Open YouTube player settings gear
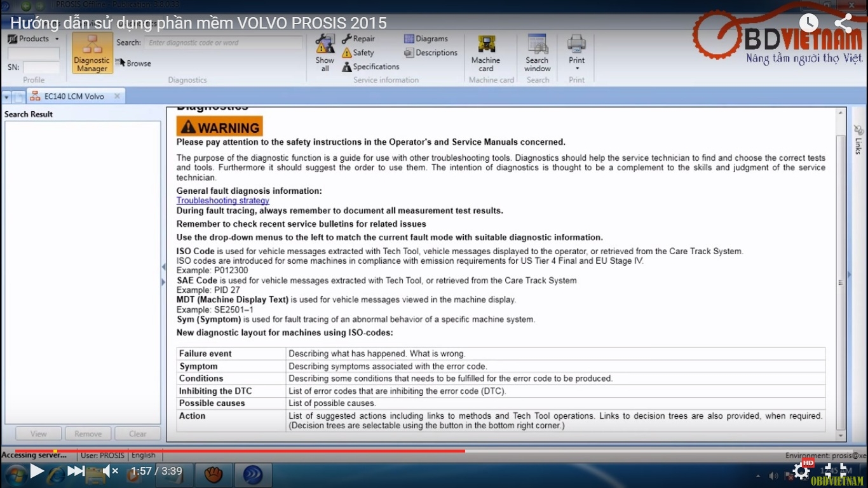Image resolution: width=868 pixels, height=488 pixels. point(801,471)
